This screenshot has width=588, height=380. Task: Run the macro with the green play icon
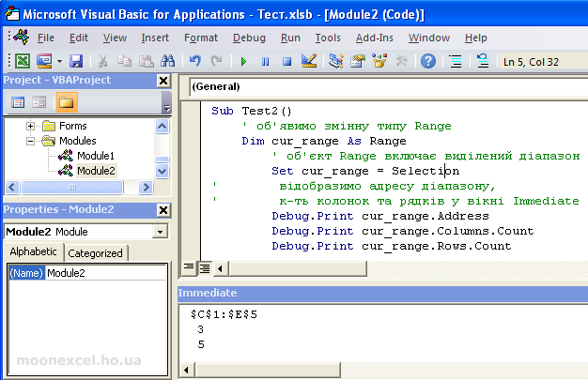(x=244, y=61)
